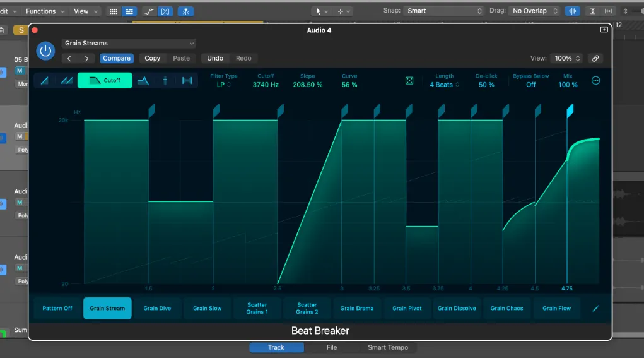644x358 pixels.
Task: Go to next preset with right arrow
Action: pos(86,58)
